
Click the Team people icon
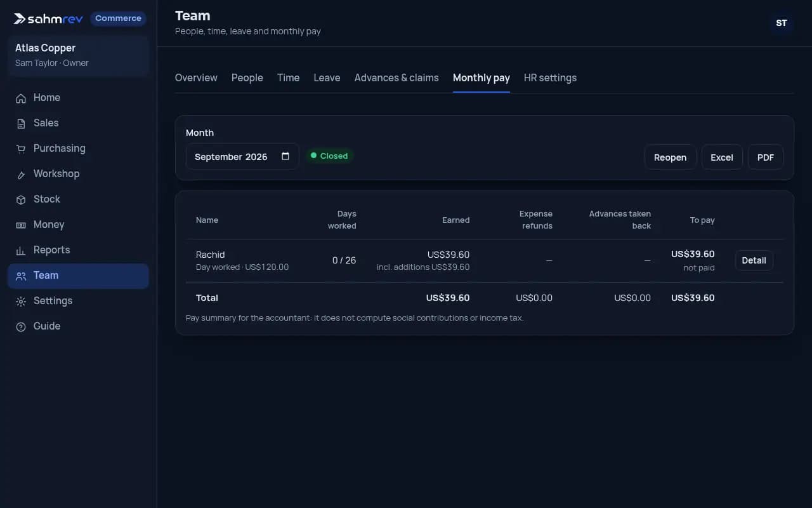coord(21,276)
